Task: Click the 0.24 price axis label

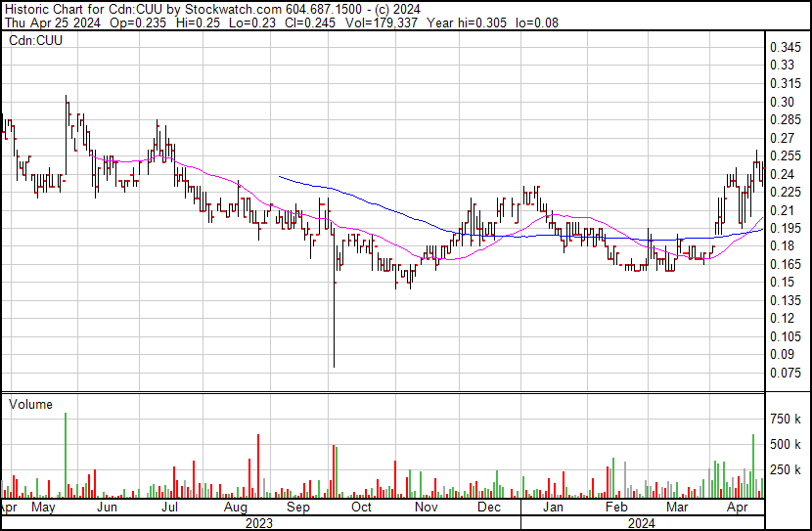Action: tap(782, 174)
